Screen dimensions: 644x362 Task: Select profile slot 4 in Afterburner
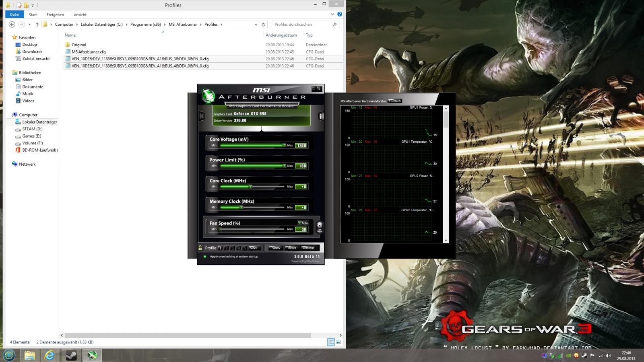[239, 248]
